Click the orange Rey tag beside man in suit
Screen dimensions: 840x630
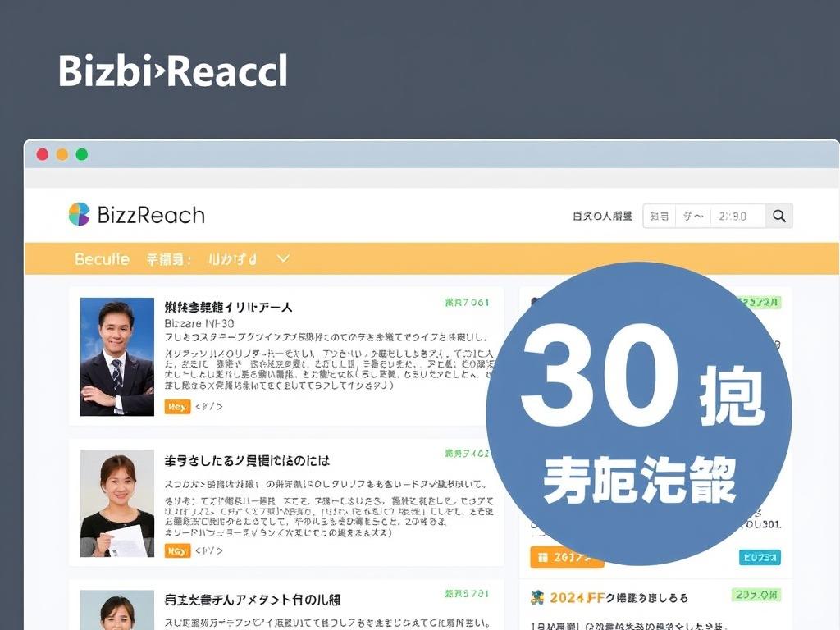point(177,407)
